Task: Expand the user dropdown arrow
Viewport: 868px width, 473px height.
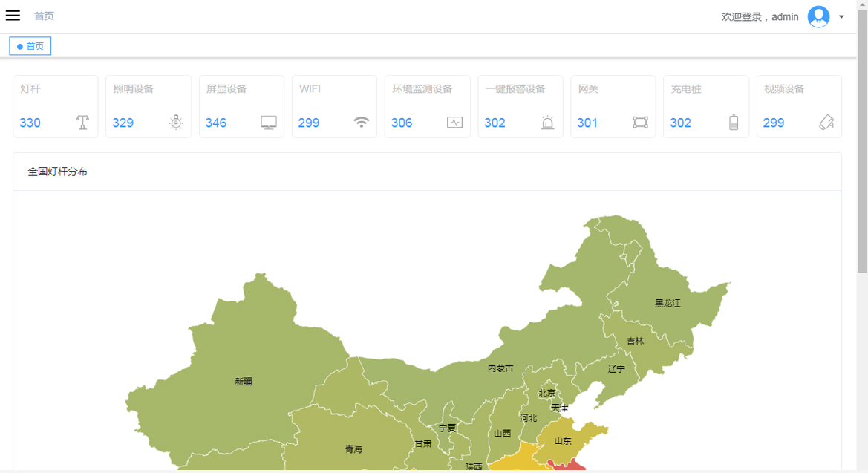Action: pos(841,17)
